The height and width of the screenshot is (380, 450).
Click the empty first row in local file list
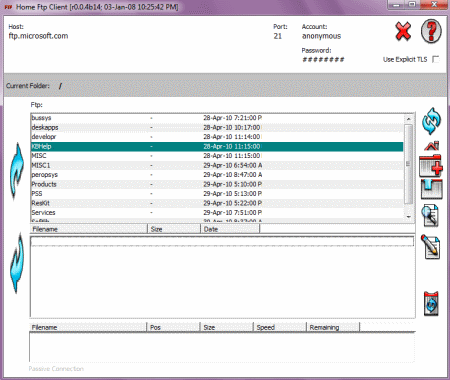click(222, 242)
